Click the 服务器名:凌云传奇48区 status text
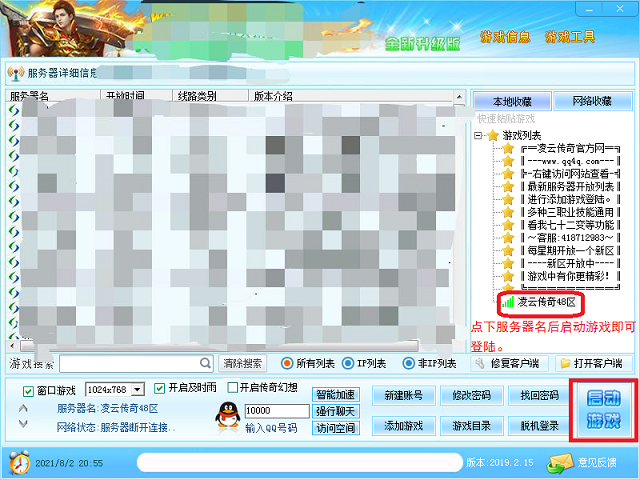 (x=107, y=408)
